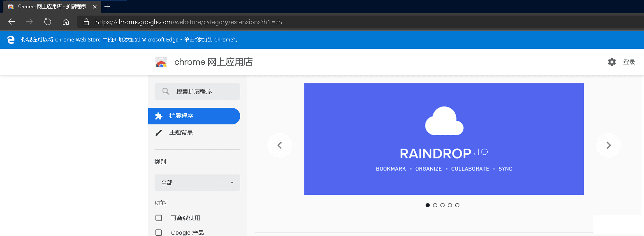Enable the Google 产品 checkbox
This screenshot has height=236, width=644.
tap(159, 233)
